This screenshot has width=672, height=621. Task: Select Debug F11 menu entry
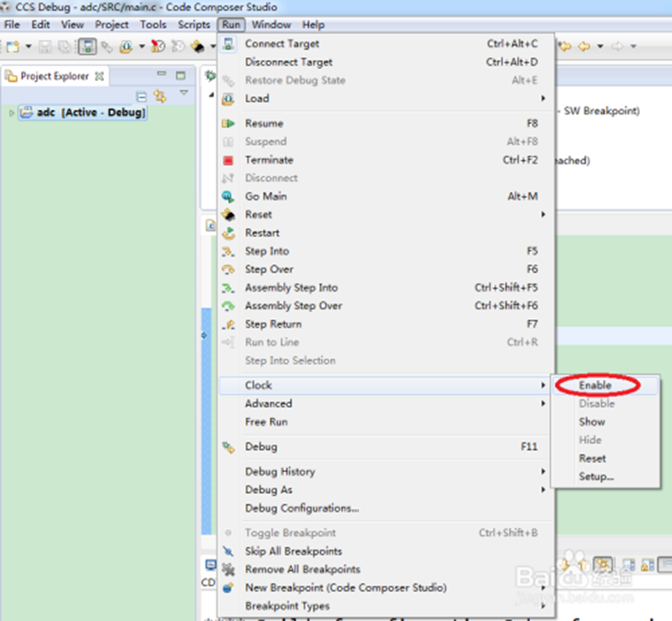pos(385,447)
